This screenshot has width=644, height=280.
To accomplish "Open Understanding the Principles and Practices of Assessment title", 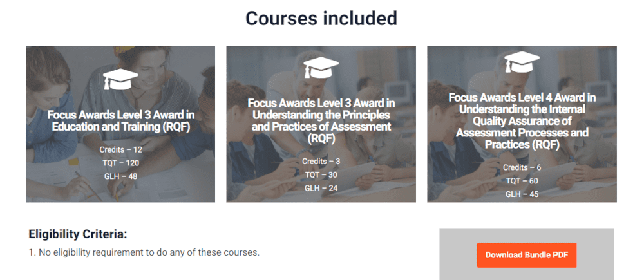I will click(321, 121).
